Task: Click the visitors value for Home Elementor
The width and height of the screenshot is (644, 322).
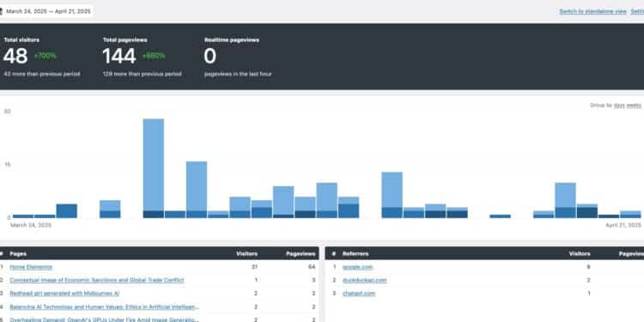Action: [x=254, y=267]
